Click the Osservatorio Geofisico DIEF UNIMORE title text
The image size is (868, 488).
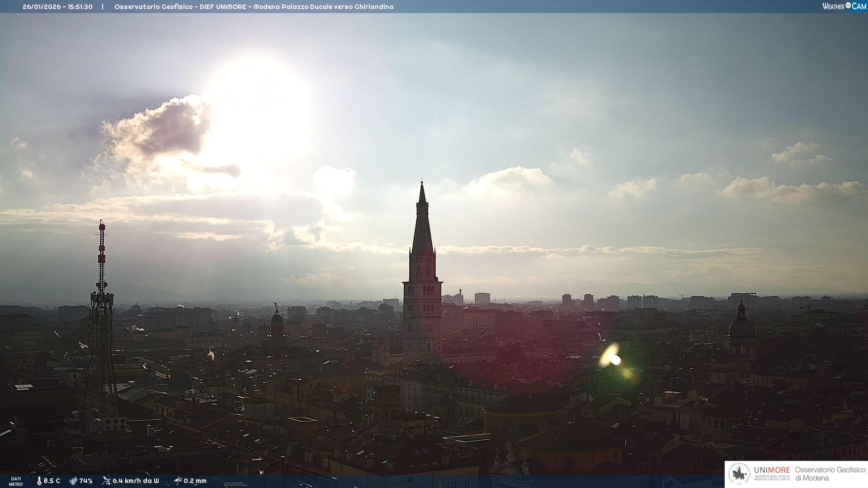[x=254, y=7]
